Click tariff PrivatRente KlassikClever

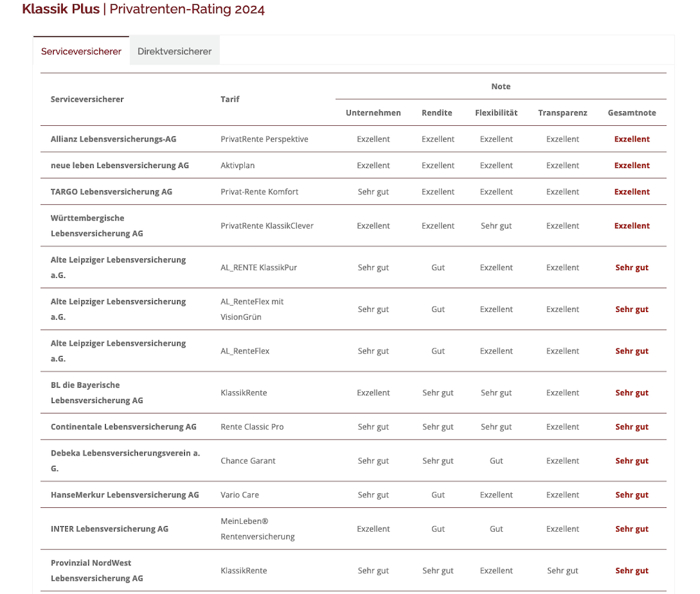click(267, 226)
